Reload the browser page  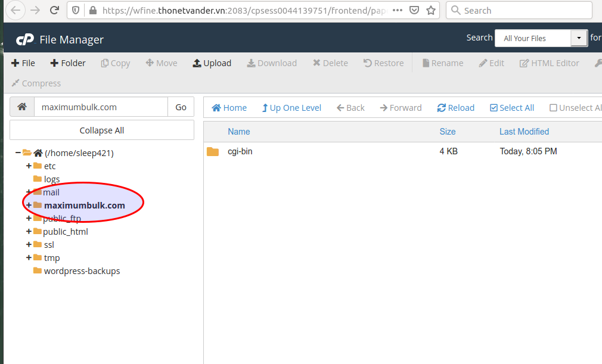tap(54, 10)
